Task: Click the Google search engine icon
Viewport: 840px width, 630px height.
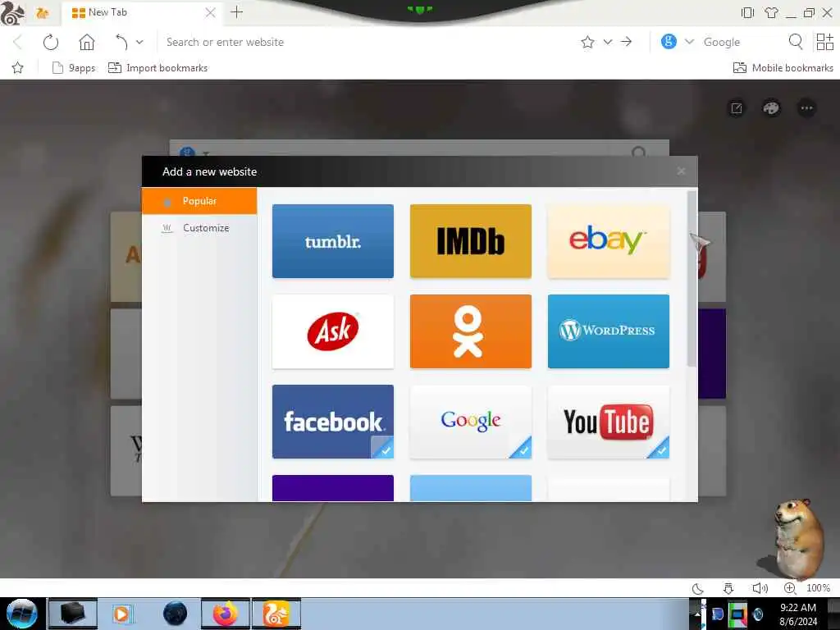Action: pos(669,41)
